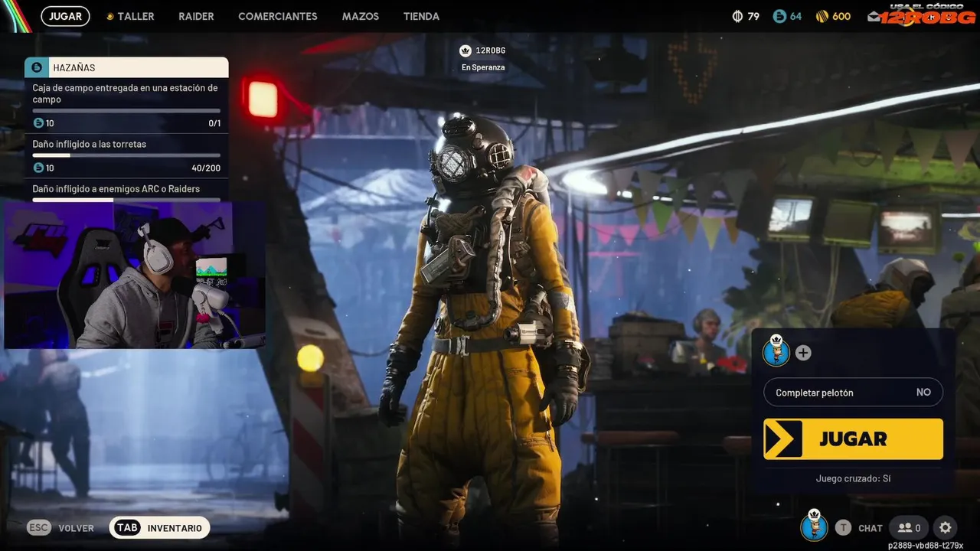The width and height of the screenshot is (980, 551).
Task: Click the currency icon showing 79
Action: 738,16
